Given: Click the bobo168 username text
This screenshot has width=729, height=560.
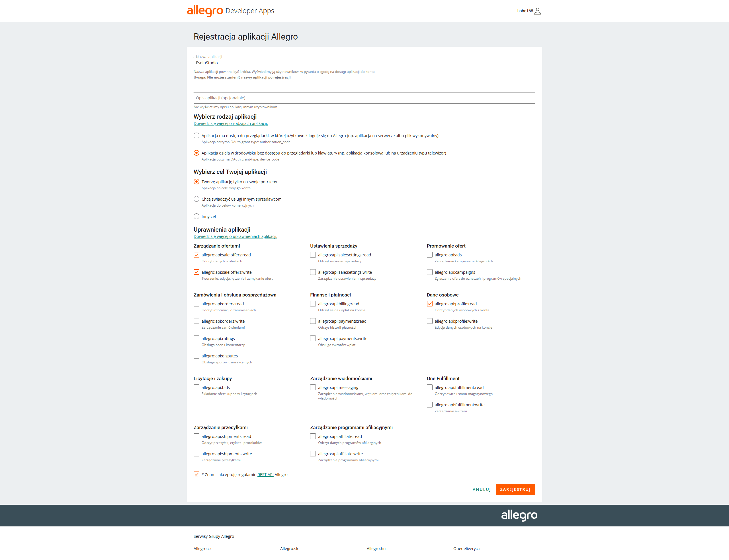Looking at the screenshot, I should point(525,11).
